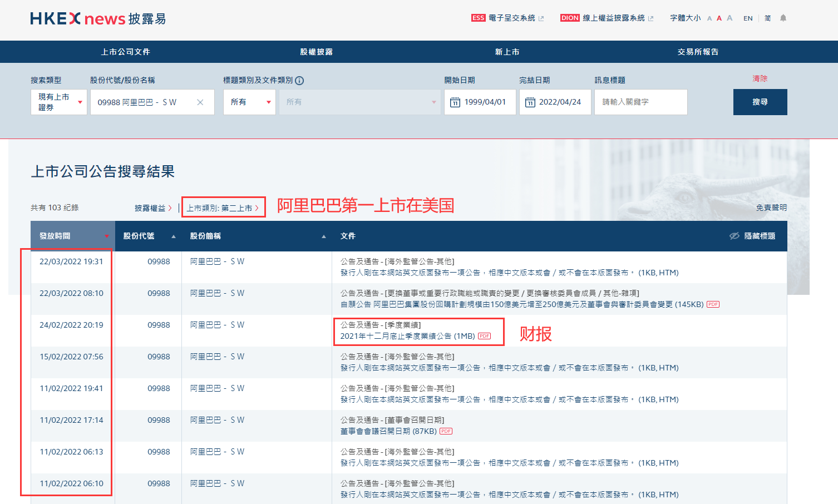The width and height of the screenshot is (838, 504).
Task: Open the notification bell
Action: (x=783, y=18)
